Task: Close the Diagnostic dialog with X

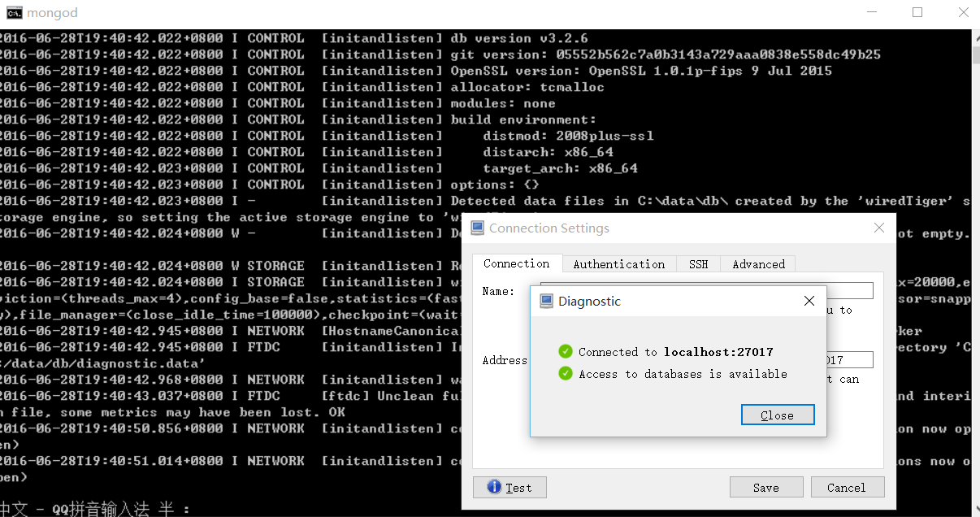Action: tap(809, 302)
